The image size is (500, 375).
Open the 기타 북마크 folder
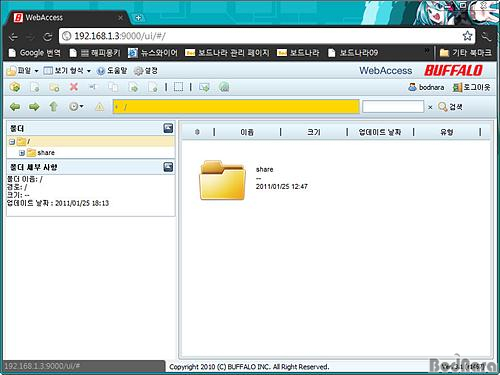click(x=465, y=53)
